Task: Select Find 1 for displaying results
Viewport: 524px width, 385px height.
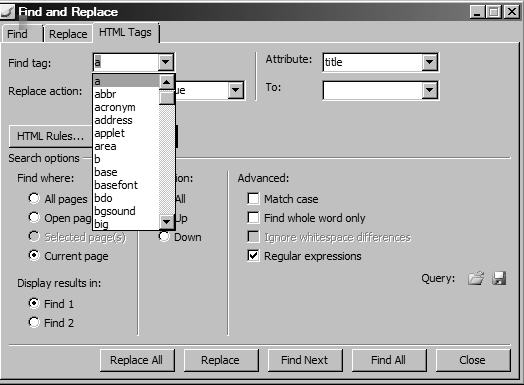Action: coord(34,303)
